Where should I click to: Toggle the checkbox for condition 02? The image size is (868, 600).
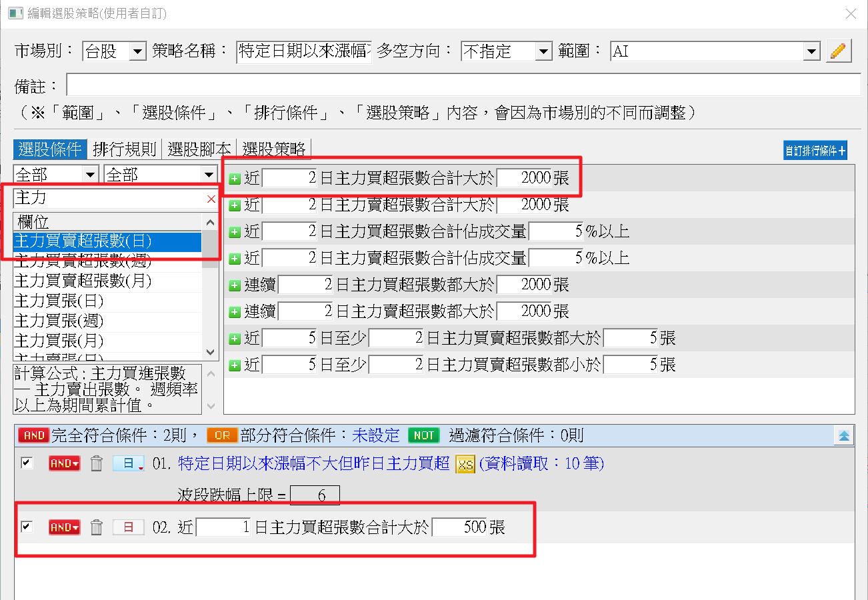[27, 527]
